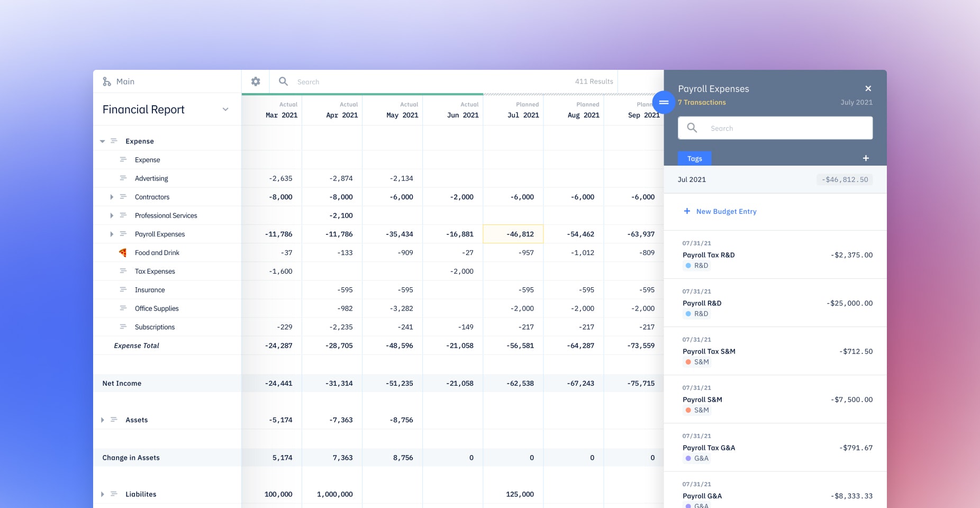
Task: Close the Payroll Expenses panel
Action: [868, 88]
